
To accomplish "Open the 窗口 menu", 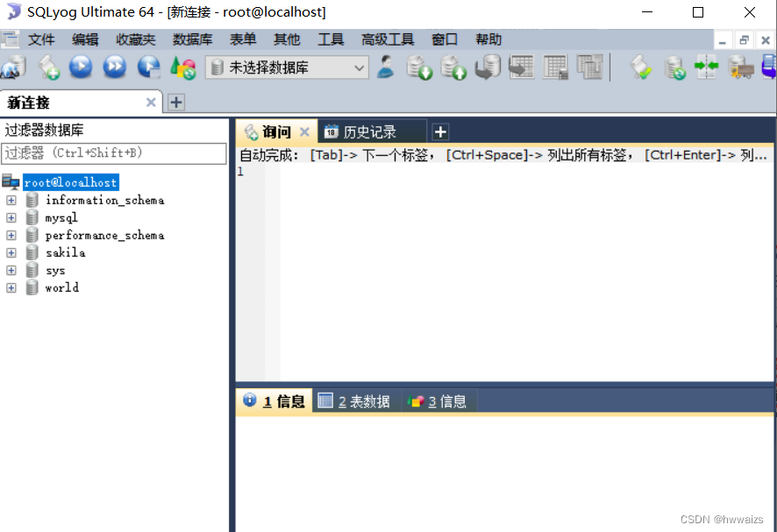I will coord(445,39).
